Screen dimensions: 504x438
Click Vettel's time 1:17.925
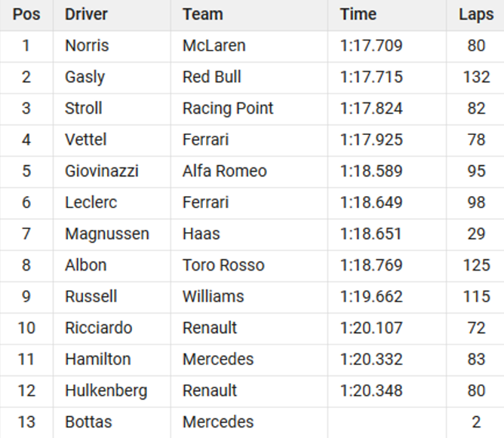point(371,139)
